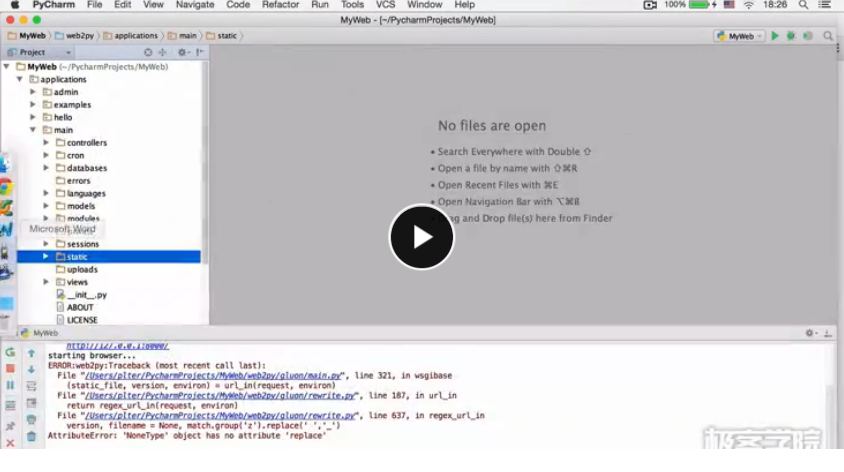Hide the Project panel with the hide icon
This screenshot has height=472, width=844.
point(200,52)
